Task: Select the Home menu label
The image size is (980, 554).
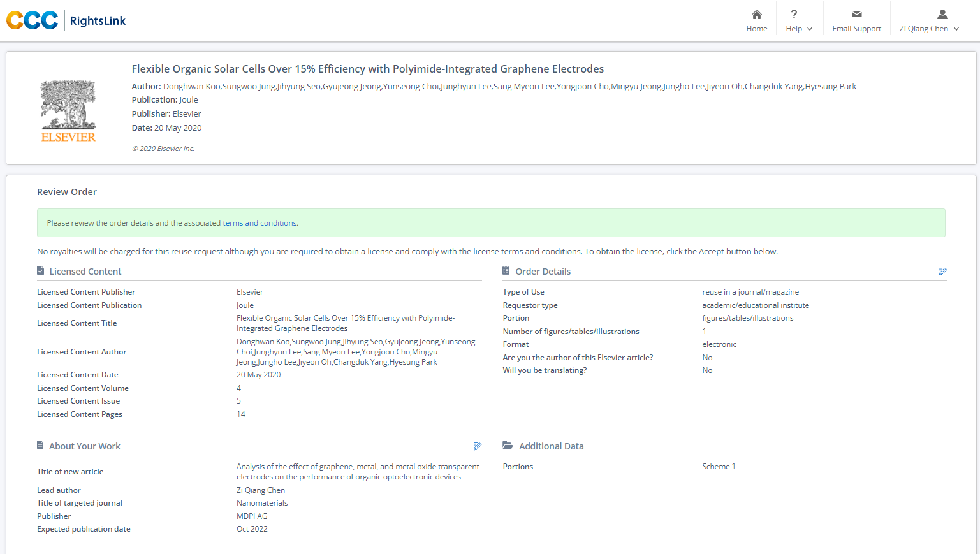Action: point(756,29)
